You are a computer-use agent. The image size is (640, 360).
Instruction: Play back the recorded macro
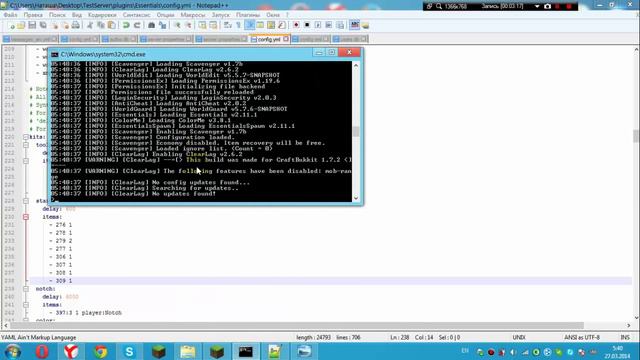(x=318, y=25)
